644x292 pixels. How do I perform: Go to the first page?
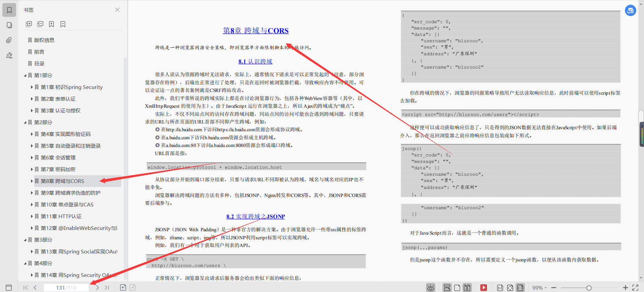point(25,288)
